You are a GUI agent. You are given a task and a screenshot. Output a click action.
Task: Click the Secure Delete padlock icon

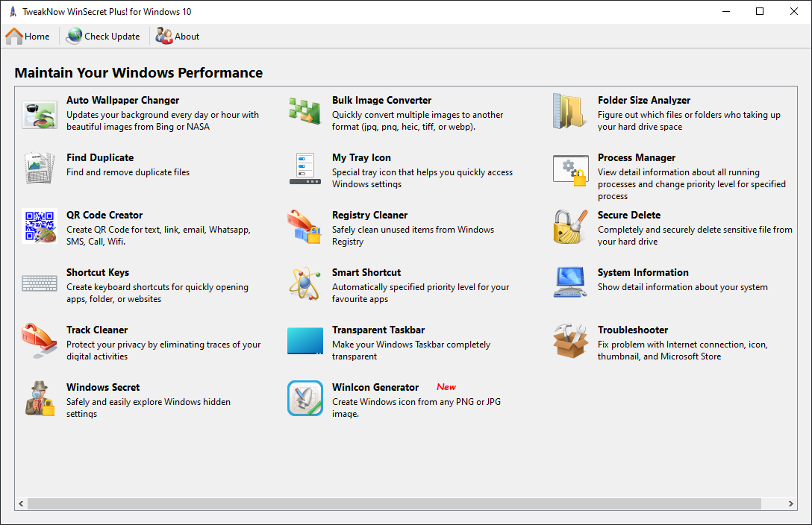570,227
